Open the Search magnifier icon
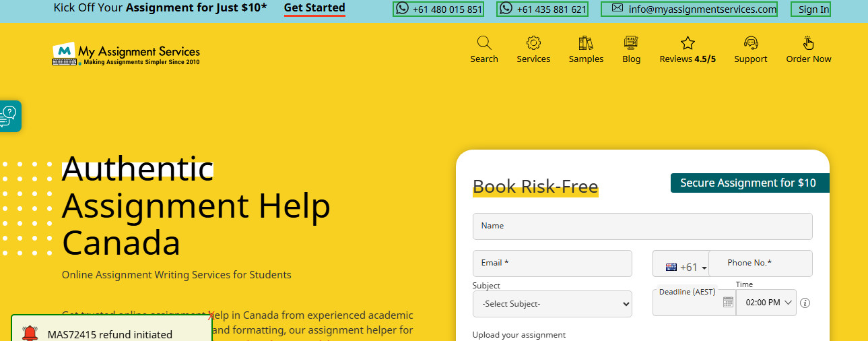Image resolution: width=868 pixels, height=341 pixels. pos(484,43)
